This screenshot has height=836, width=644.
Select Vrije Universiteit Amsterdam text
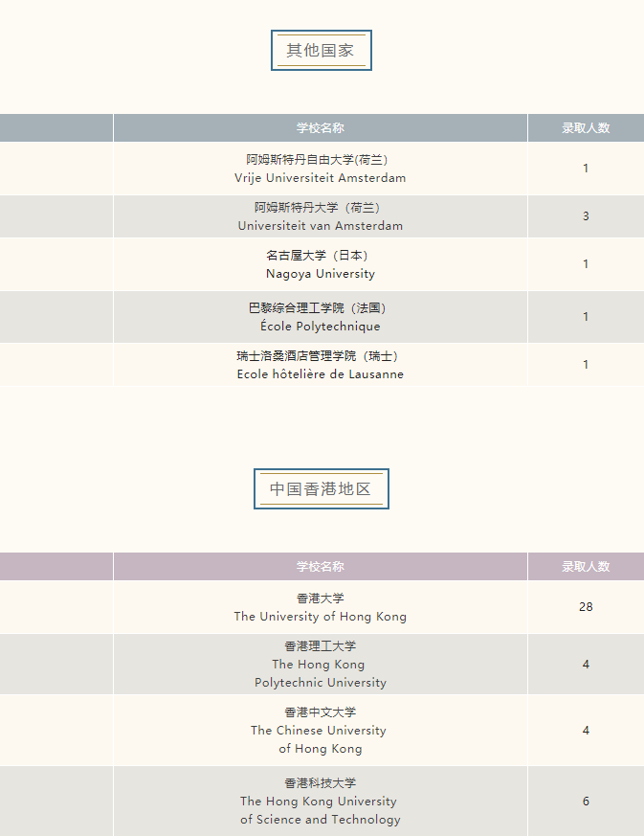tap(321, 178)
